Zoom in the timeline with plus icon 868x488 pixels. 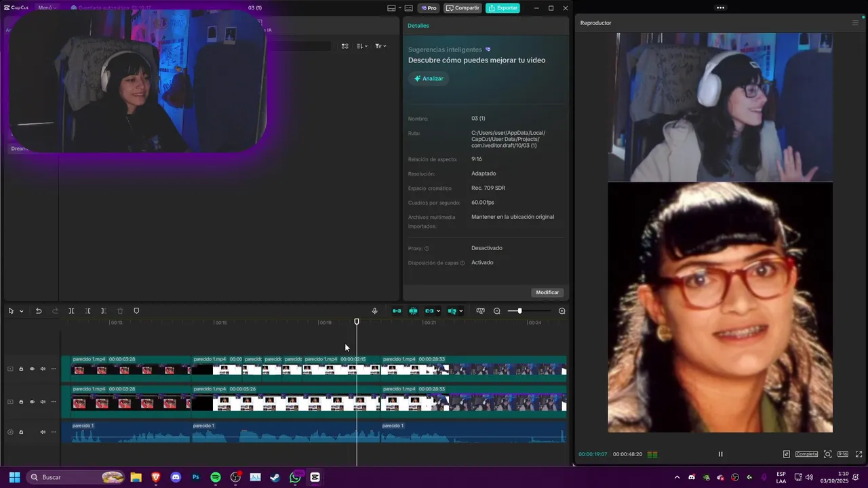(561, 311)
